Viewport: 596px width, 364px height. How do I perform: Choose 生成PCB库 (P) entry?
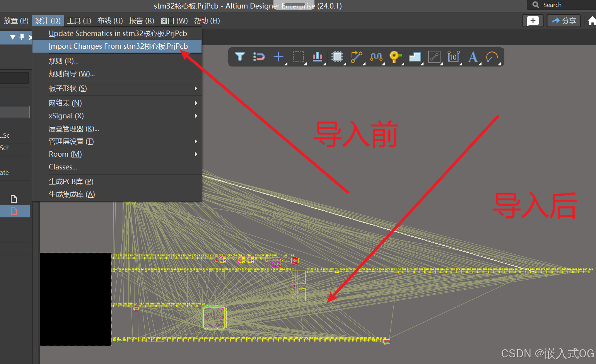[x=117, y=181]
